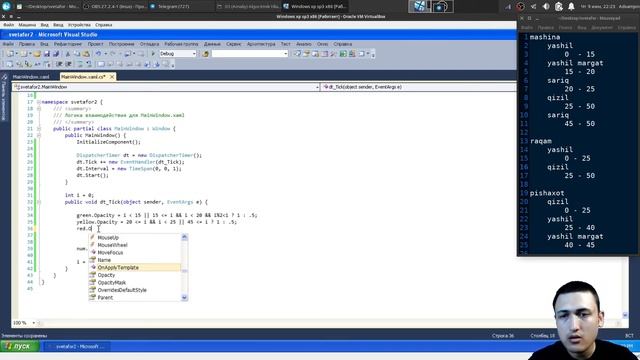
Task: Click the ВСТ insert mode indicator
Action: point(629,336)
